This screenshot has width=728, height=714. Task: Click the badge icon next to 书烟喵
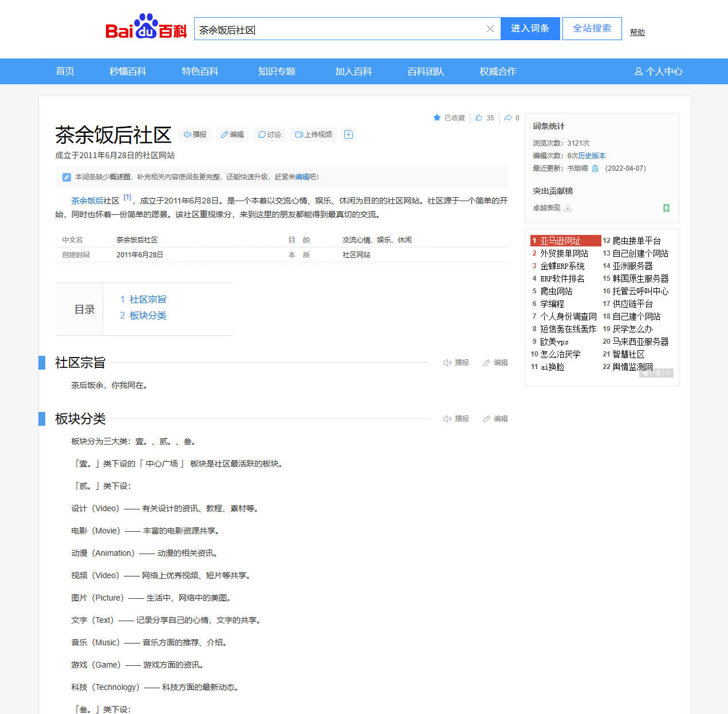[x=595, y=168]
